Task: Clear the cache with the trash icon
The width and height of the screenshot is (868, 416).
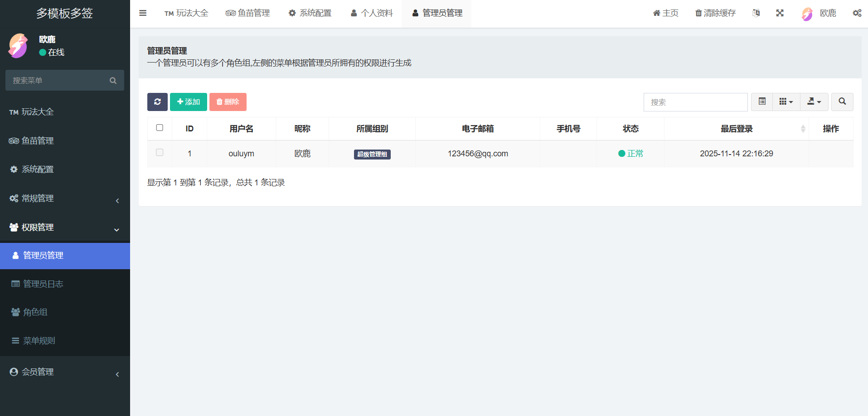Action: 715,13
